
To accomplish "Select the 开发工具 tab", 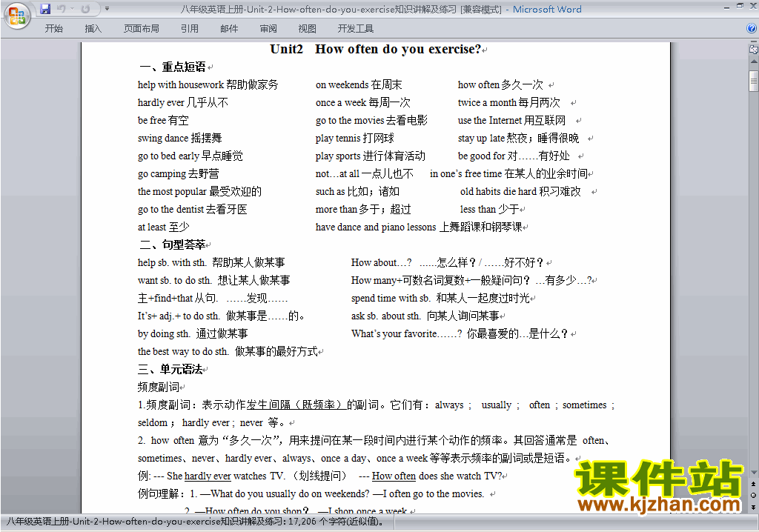I will tap(356, 29).
